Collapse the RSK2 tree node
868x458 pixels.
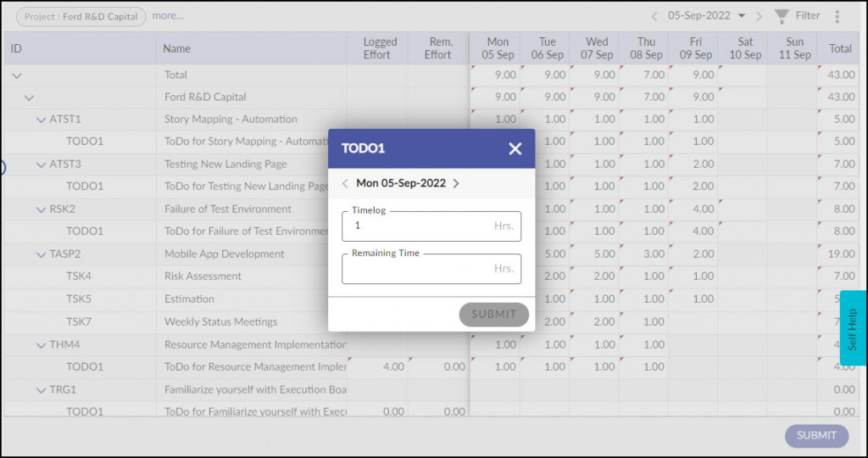(41, 209)
